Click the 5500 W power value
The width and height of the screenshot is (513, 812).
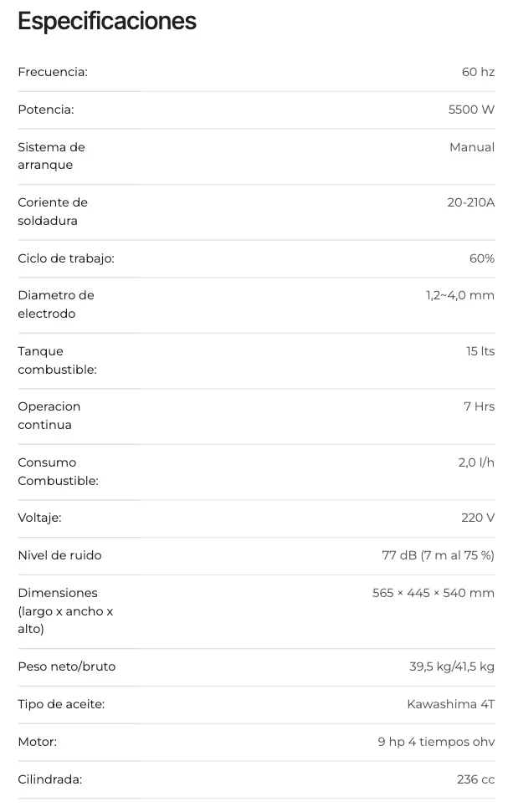471,110
